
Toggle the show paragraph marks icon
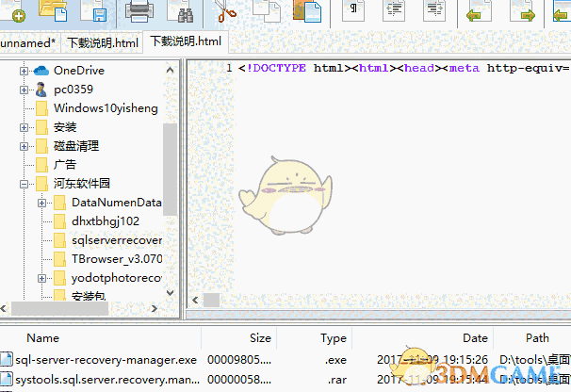[353, 10]
